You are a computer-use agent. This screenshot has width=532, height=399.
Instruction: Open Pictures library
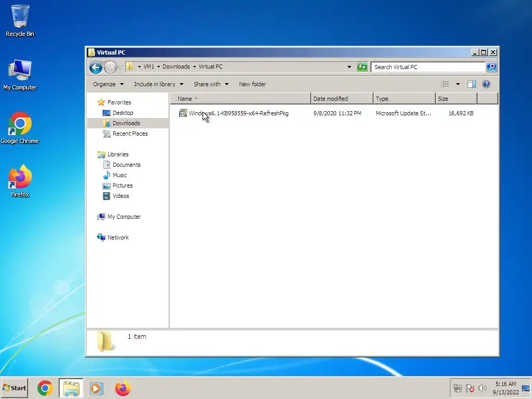(x=123, y=185)
